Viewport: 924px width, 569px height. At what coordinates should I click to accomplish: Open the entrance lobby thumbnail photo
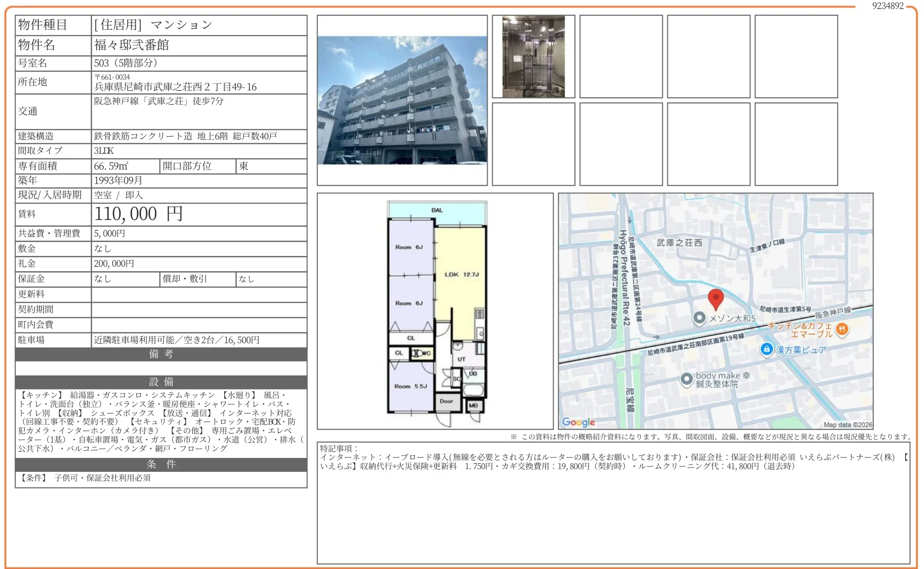pyautogui.click(x=533, y=57)
